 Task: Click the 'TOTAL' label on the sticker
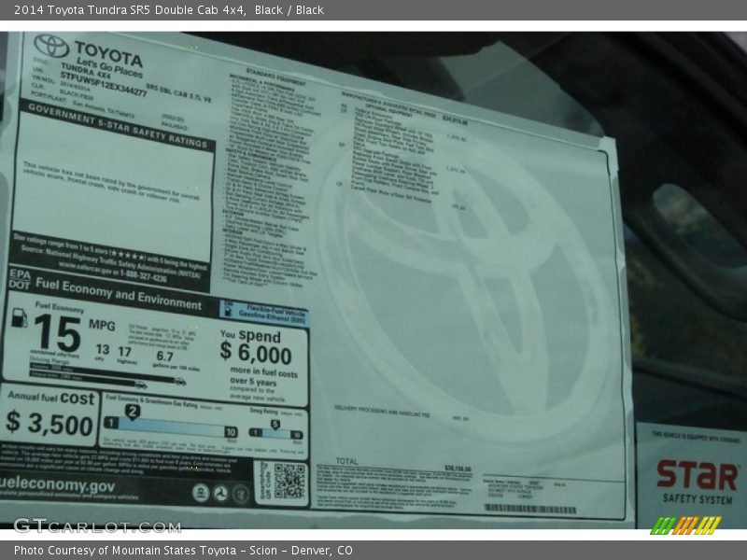346,461
